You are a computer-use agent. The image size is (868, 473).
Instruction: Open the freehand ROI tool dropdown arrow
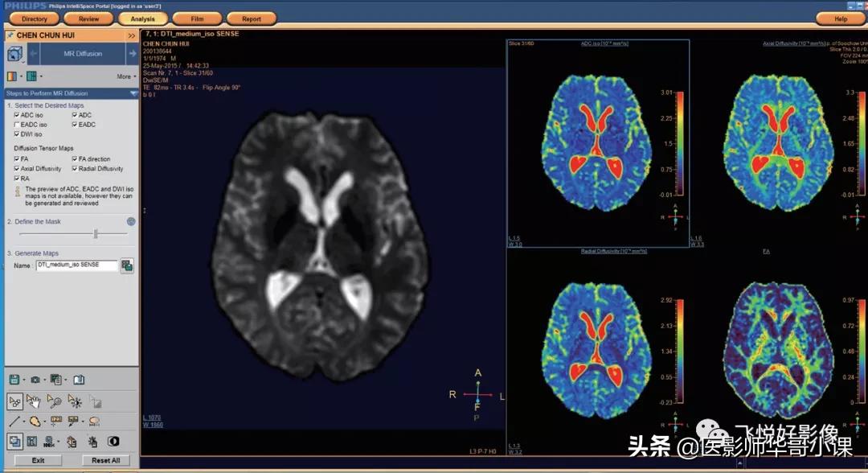click(44, 422)
